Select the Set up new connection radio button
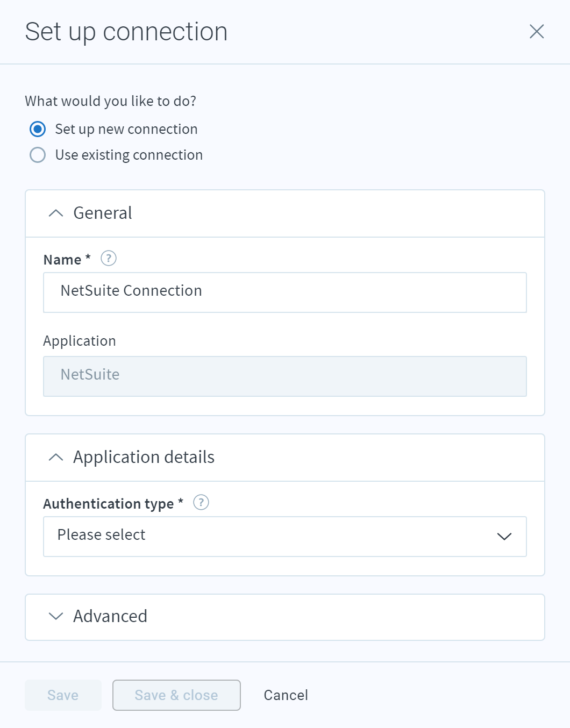 tap(38, 129)
